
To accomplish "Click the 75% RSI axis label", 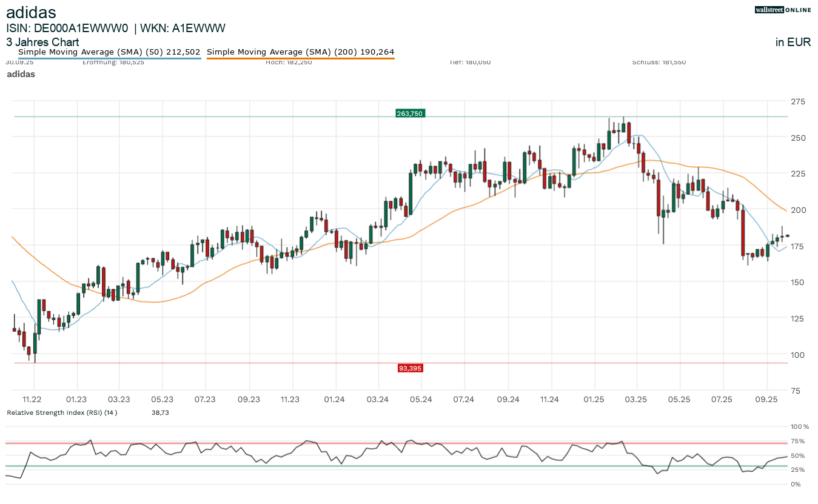I will click(x=797, y=441).
